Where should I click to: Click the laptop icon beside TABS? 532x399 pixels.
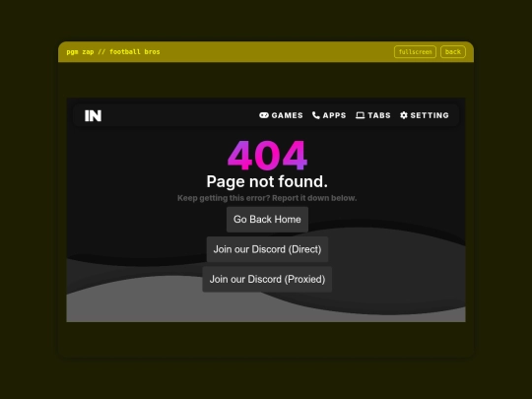pos(360,115)
